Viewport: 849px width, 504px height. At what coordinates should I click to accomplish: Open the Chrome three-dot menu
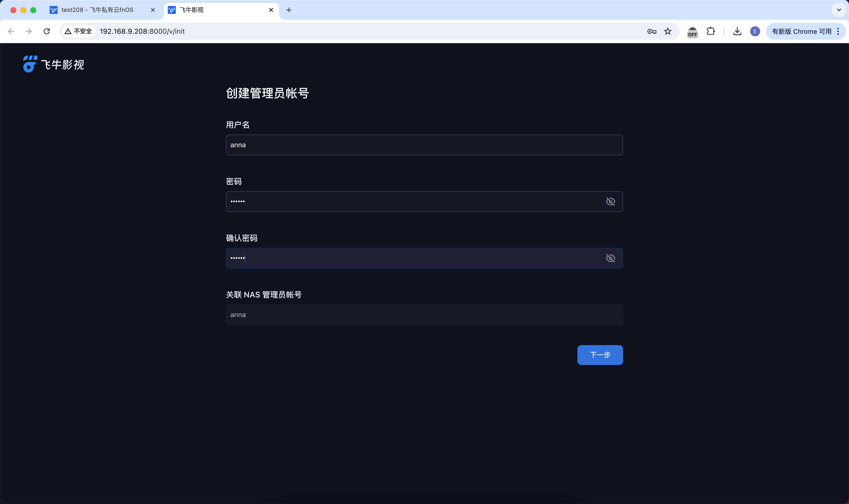click(x=838, y=31)
